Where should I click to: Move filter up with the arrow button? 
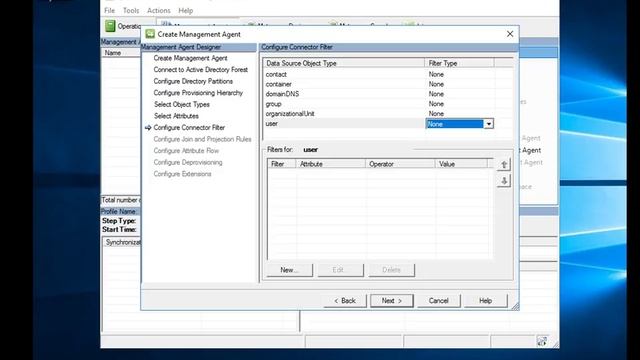[x=504, y=164]
